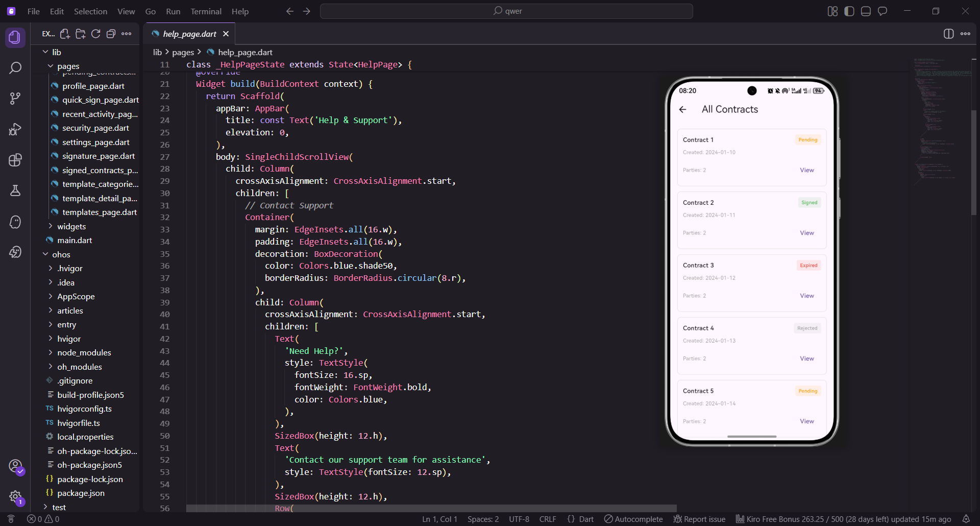Split the editor to the right
This screenshot has width=980, height=526.
948,34
